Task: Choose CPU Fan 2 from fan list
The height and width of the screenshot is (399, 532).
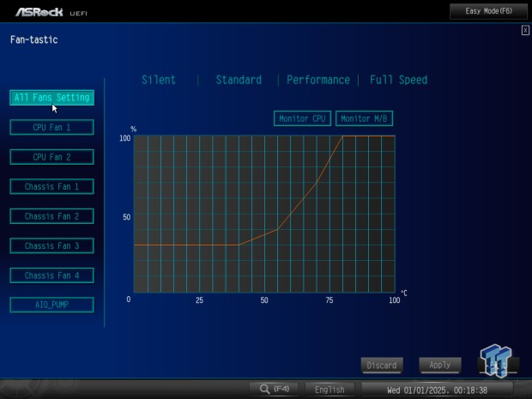Action: [x=51, y=157]
